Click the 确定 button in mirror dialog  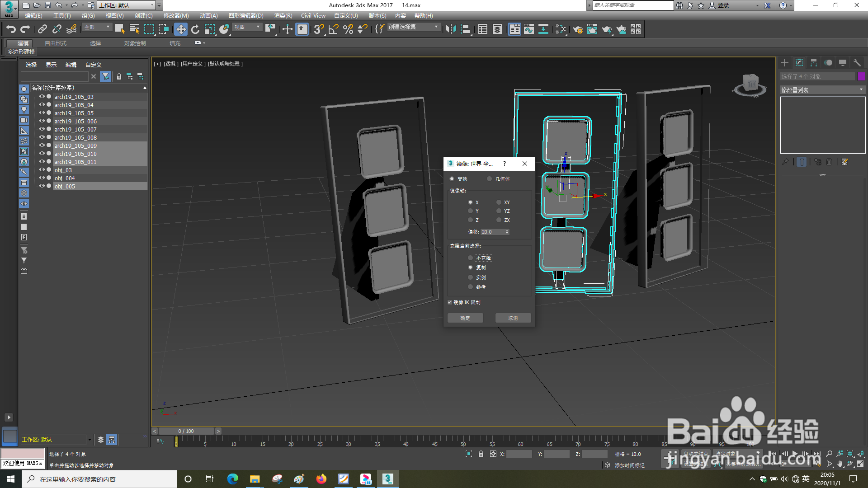pyautogui.click(x=465, y=318)
